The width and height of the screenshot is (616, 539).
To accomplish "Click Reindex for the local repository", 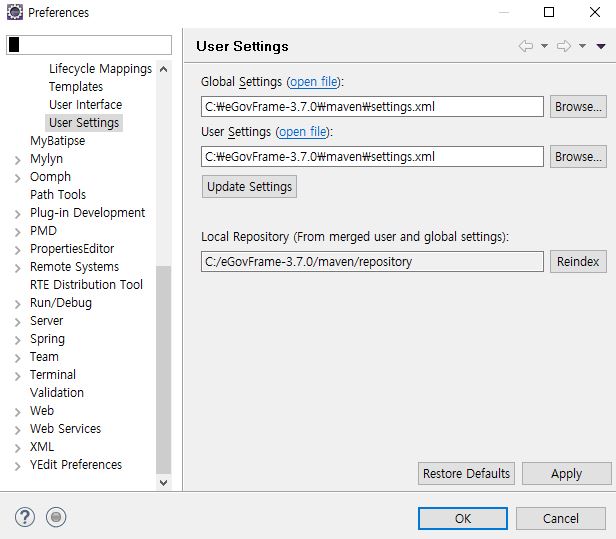I will 578,262.
